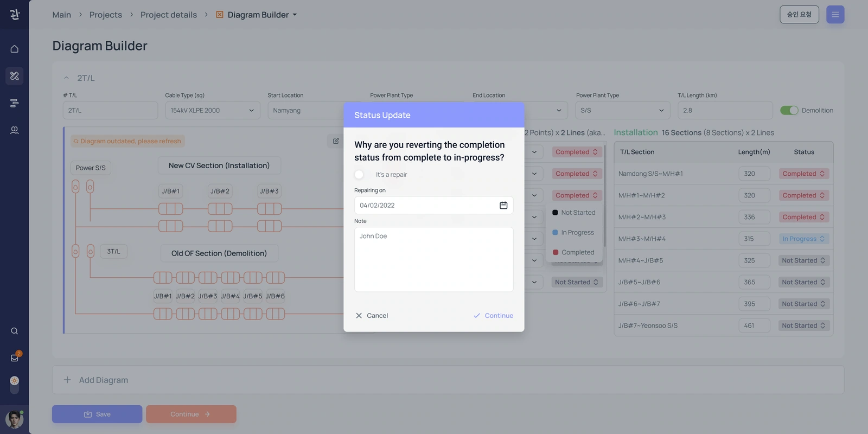Select the diagram tools sidebar icon

[x=15, y=76]
